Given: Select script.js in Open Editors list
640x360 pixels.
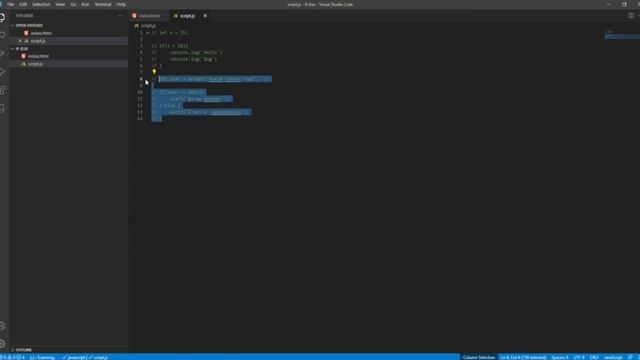Looking at the screenshot, I should tap(38, 41).
